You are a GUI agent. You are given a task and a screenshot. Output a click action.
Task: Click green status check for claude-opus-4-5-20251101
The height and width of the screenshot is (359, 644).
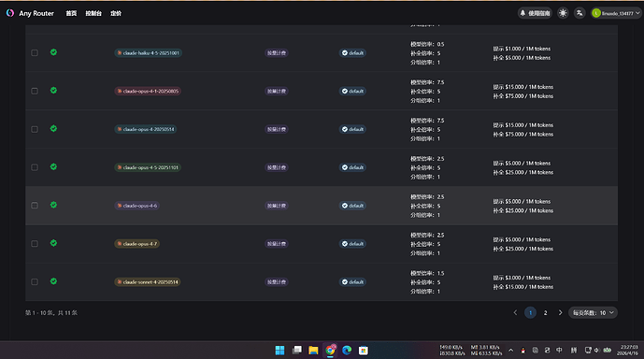[x=53, y=166]
